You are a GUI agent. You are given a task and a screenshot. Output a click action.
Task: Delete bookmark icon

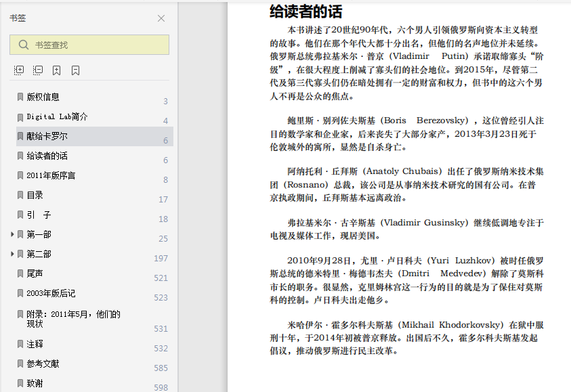pyautogui.click(x=75, y=70)
